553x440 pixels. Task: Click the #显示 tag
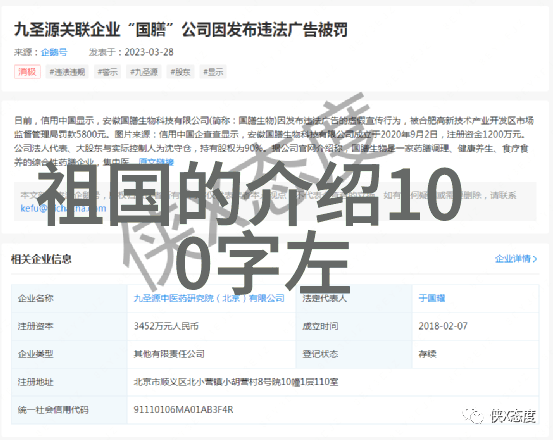[213, 72]
